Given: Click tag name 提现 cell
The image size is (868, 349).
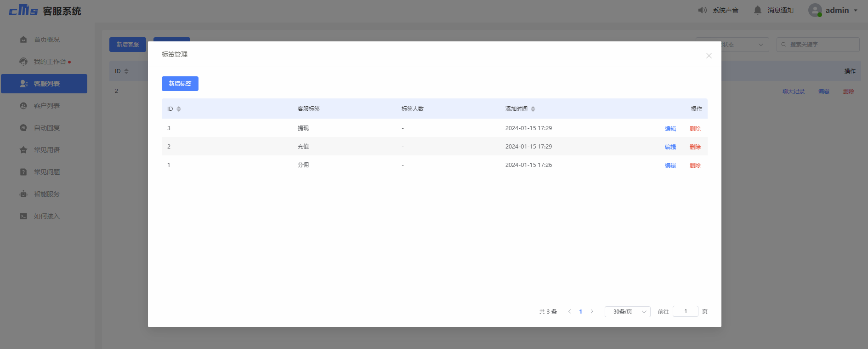Looking at the screenshot, I should 303,128.
